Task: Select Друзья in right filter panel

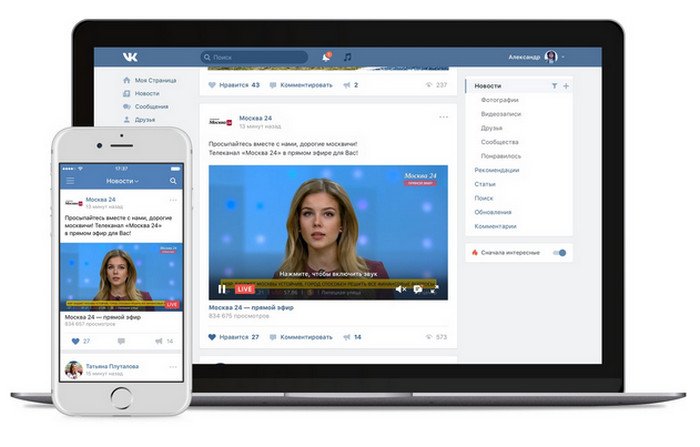Action: [492, 128]
